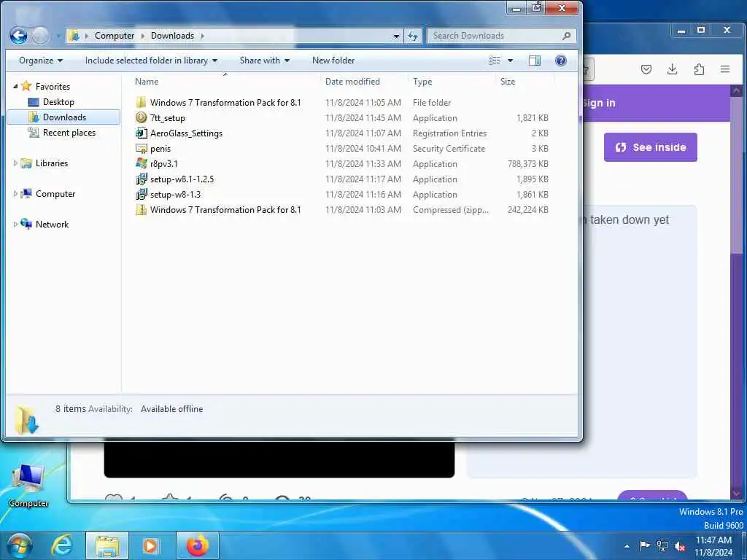Switch to Firefox from the taskbar
The image size is (747, 560).
[197, 545]
